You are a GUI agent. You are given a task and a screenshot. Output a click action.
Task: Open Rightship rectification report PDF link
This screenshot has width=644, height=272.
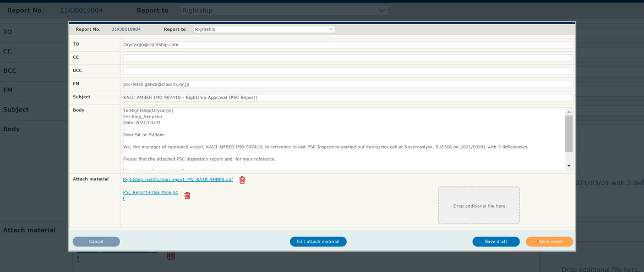(x=178, y=180)
